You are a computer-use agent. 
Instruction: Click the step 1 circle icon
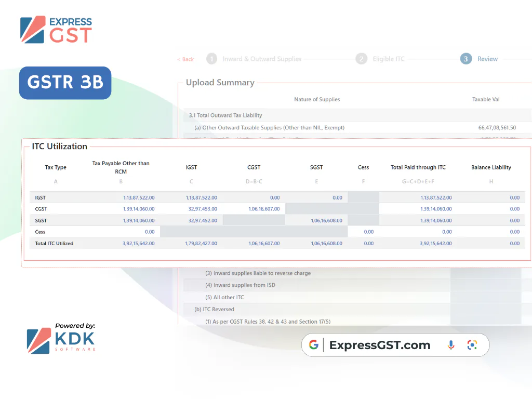pyautogui.click(x=212, y=59)
